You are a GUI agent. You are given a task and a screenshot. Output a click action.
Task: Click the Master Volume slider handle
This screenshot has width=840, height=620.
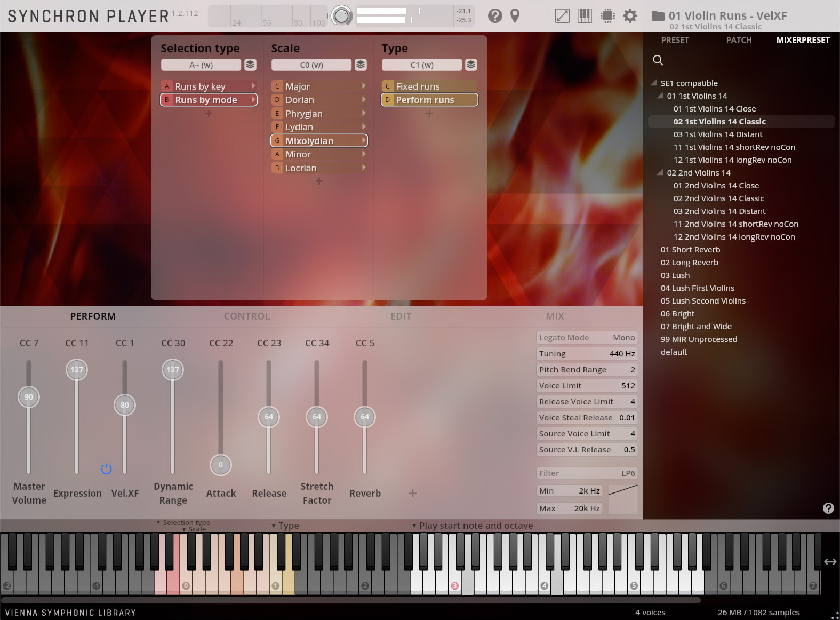click(x=29, y=397)
